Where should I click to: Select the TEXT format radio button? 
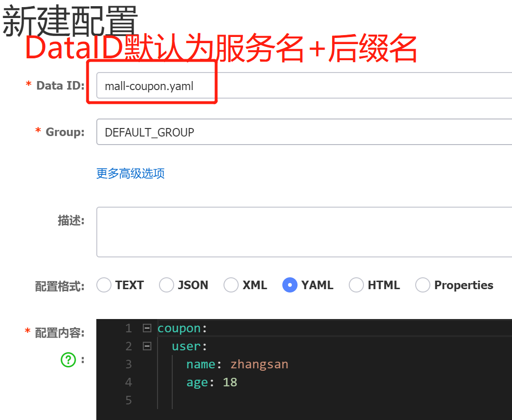pyautogui.click(x=104, y=285)
